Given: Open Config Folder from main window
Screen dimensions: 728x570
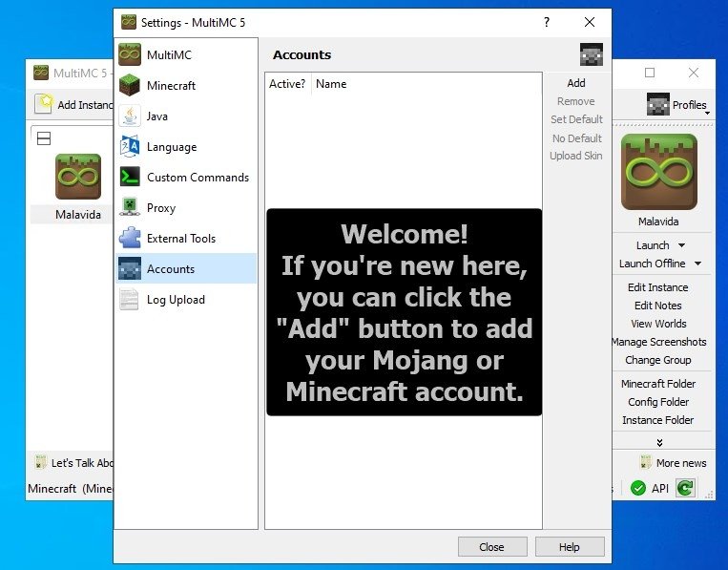Looking at the screenshot, I should click(658, 401).
